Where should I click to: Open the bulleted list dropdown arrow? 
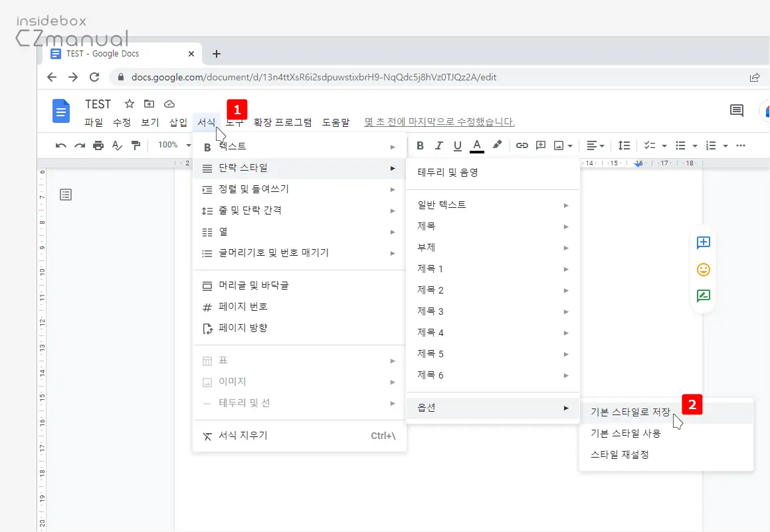pyautogui.click(x=695, y=145)
